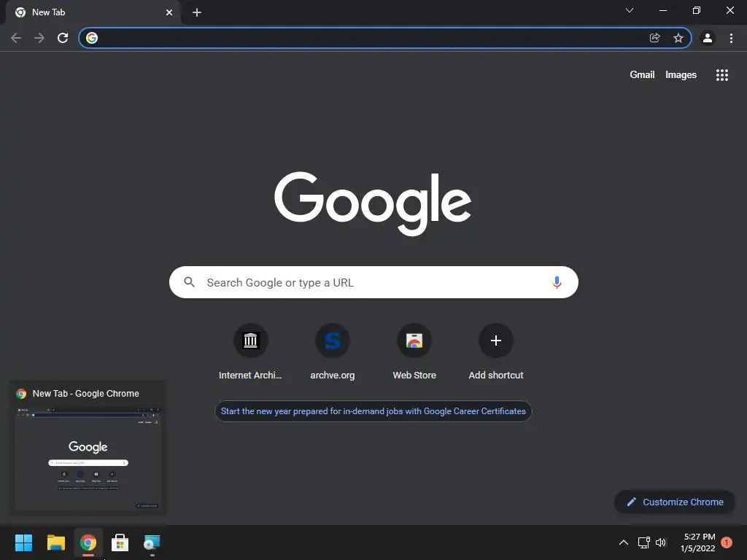Click the Google icon in the address bar
Viewport: 747px width, 560px height.
pos(92,38)
